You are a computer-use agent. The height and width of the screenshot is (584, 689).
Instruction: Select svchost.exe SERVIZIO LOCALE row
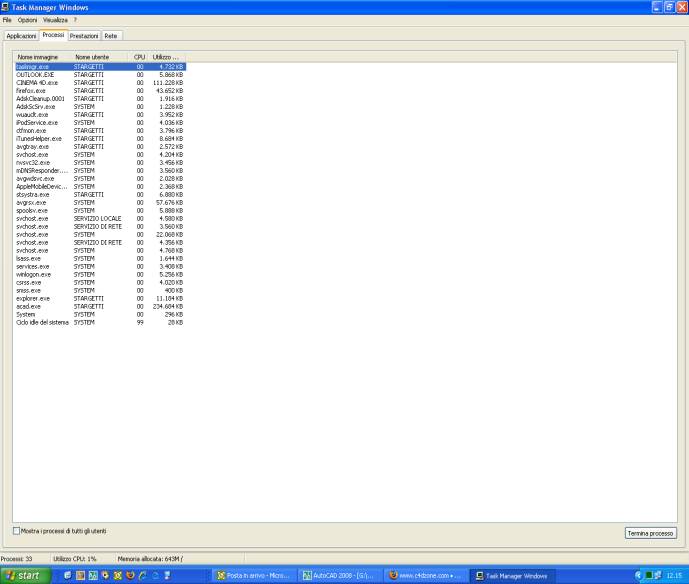100,218
